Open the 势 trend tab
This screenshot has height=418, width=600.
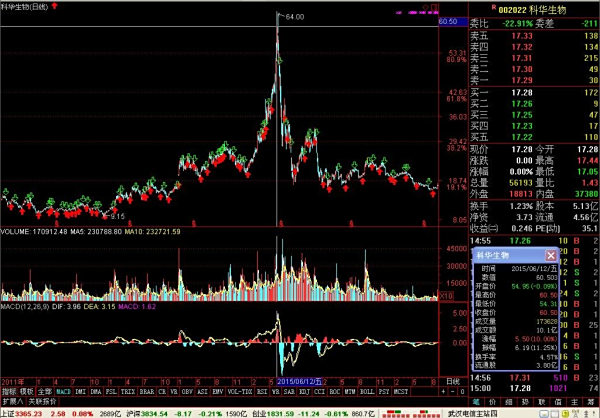pos(526,402)
